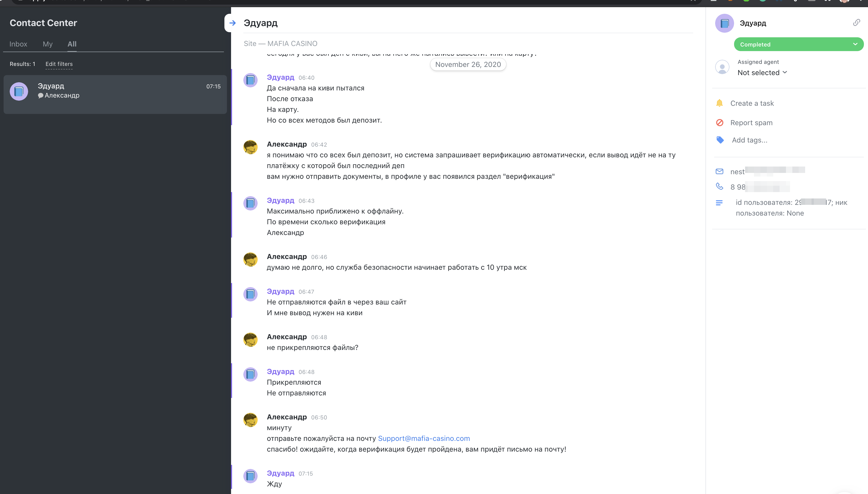This screenshot has height=494, width=868.
Task: Click Add tags field
Action: 749,140
